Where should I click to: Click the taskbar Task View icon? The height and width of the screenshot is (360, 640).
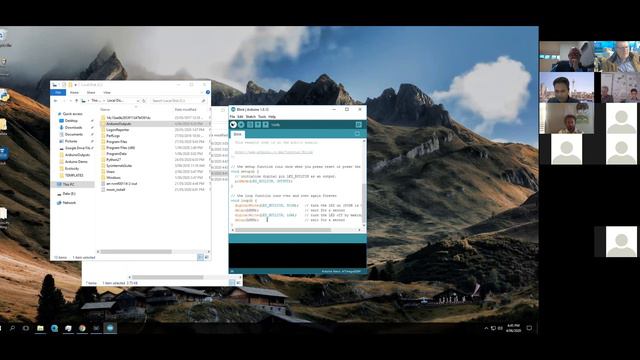coord(26,328)
